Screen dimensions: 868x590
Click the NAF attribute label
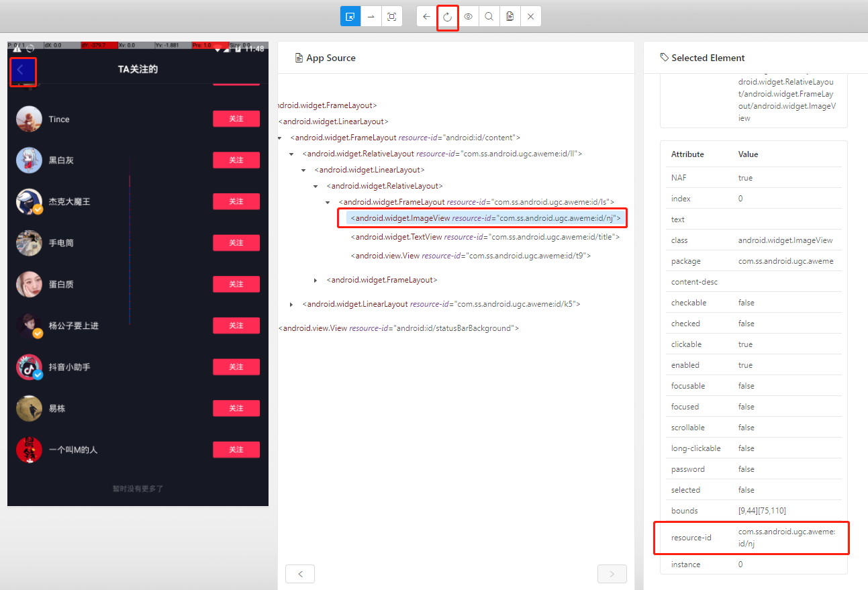point(679,178)
